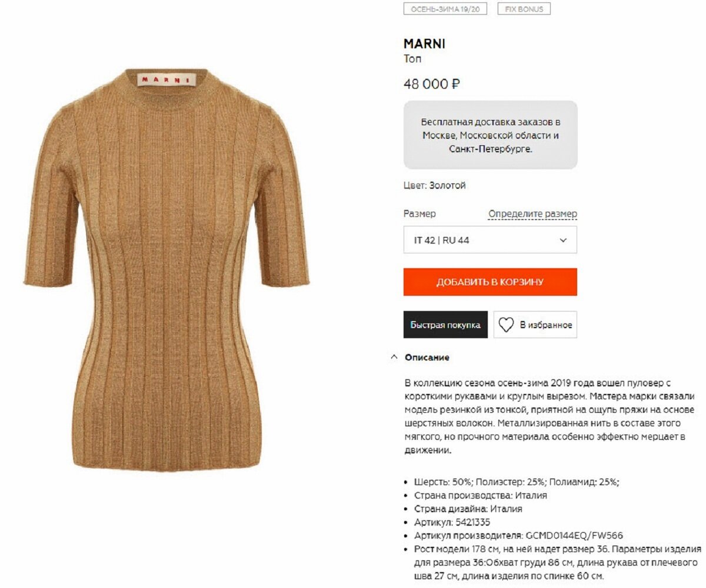
Task: Click the Топ product type label
Action: point(412,59)
